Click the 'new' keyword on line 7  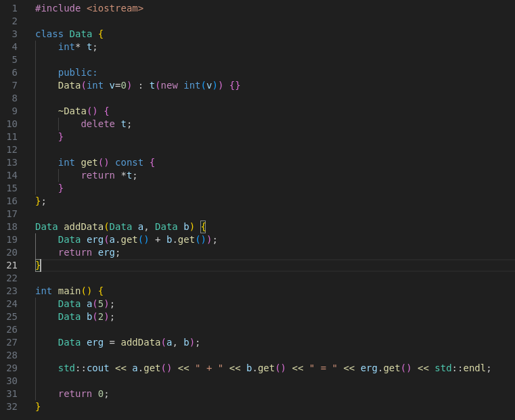169,85
